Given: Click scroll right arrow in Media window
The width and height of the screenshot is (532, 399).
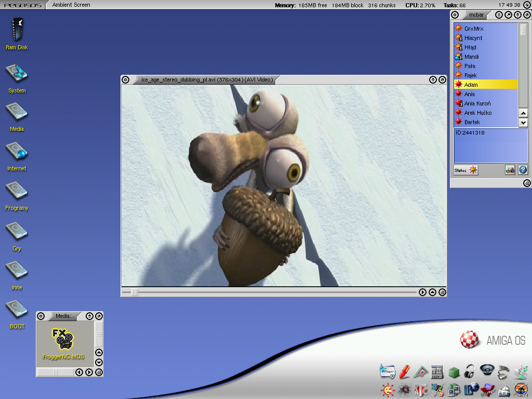Looking at the screenshot, I should tap(89, 372).
